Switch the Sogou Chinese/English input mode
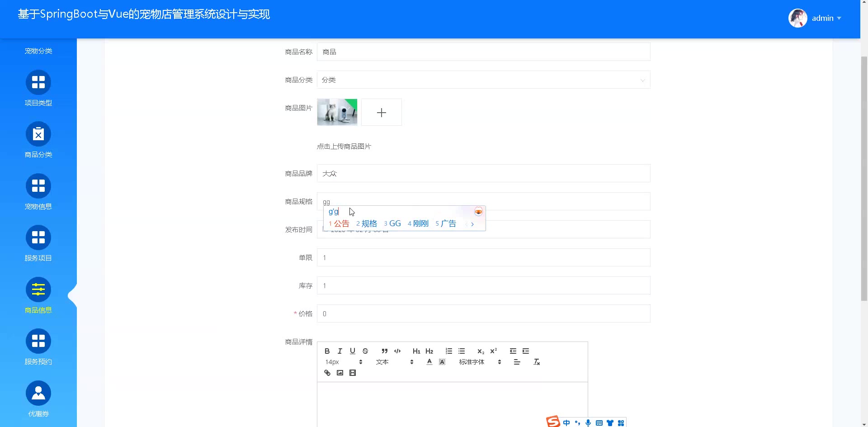 click(x=566, y=423)
